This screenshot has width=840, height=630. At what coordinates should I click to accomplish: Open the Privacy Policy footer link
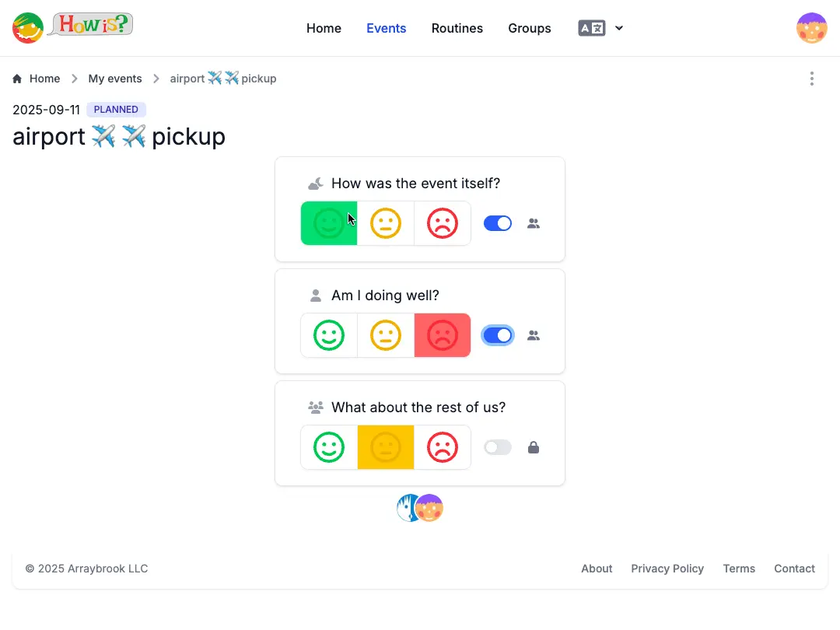point(667,569)
